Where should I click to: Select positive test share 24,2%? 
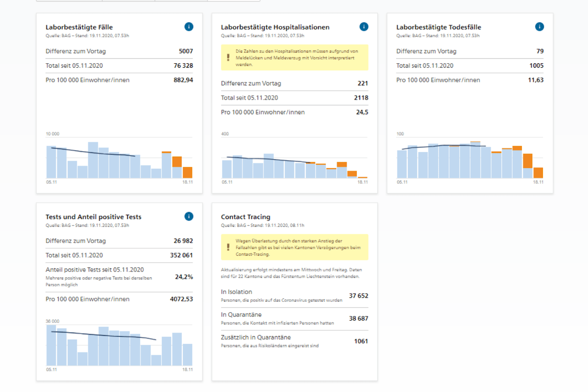pyautogui.click(x=184, y=277)
